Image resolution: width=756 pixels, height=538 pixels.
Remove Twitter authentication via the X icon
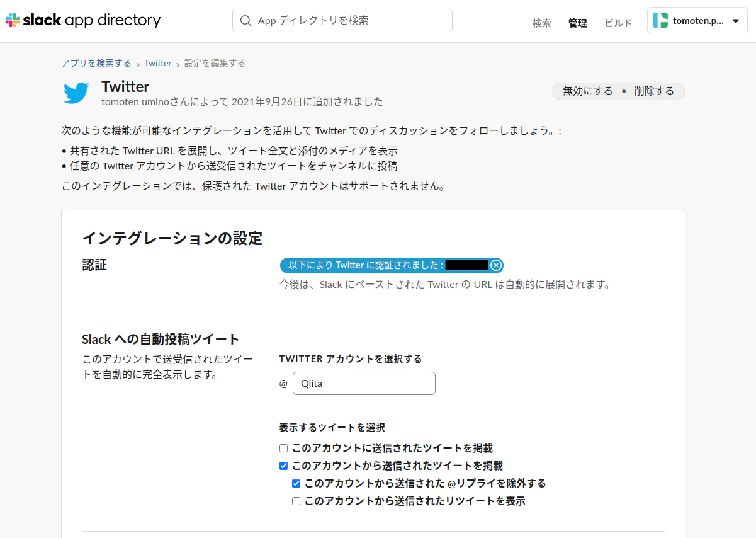(x=496, y=265)
